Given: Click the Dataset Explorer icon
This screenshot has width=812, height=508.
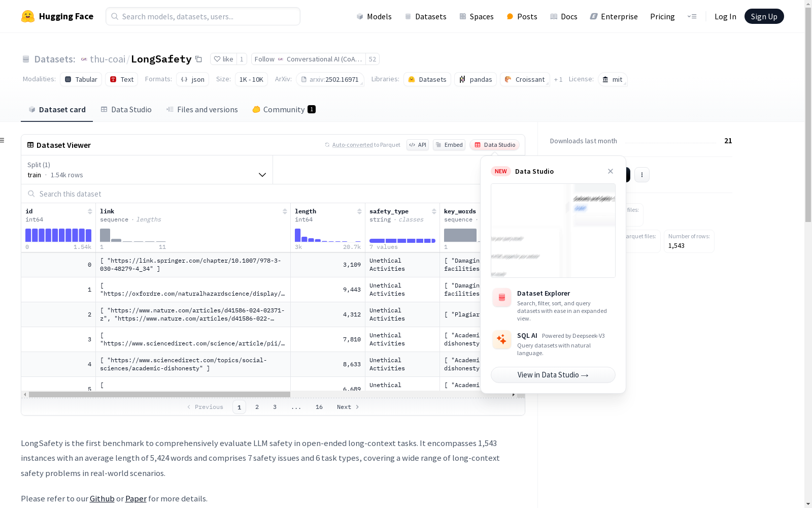Looking at the screenshot, I should [502, 298].
